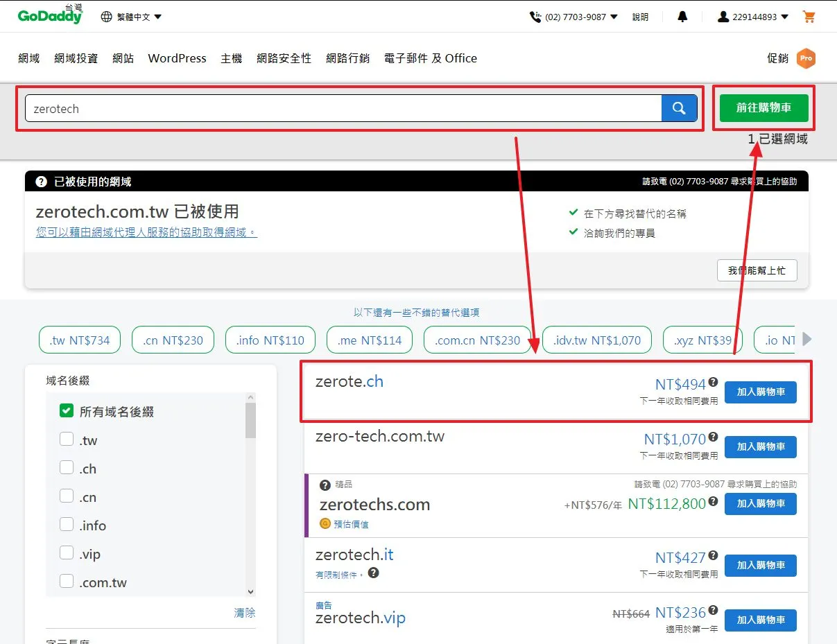Open the 網路行銷 menu
The image size is (837, 644).
(x=348, y=58)
